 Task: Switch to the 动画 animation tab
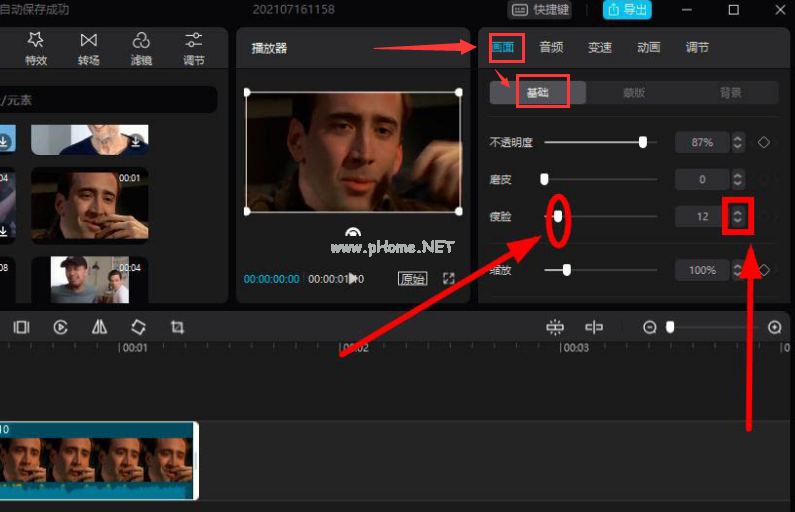point(648,48)
